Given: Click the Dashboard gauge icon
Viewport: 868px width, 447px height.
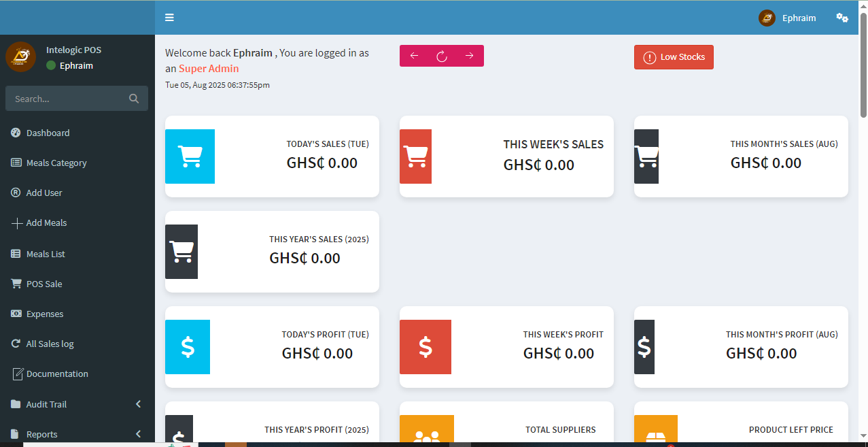Looking at the screenshot, I should (16, 133).
